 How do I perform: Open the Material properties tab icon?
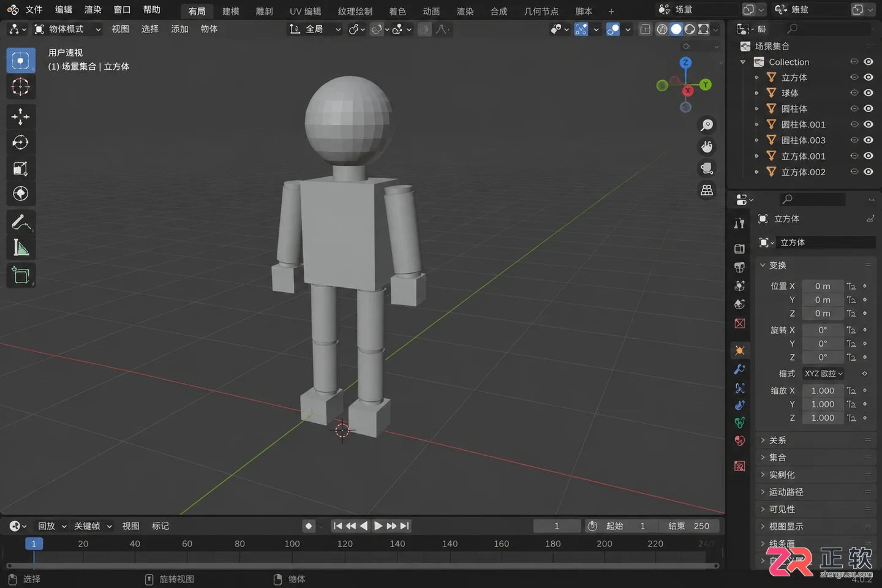(x=740, y=440)
